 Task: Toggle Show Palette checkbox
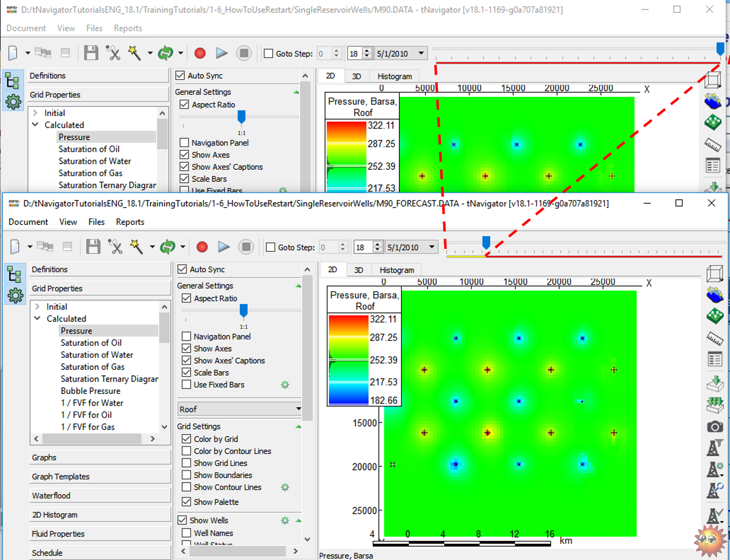[x=186, y=502]
